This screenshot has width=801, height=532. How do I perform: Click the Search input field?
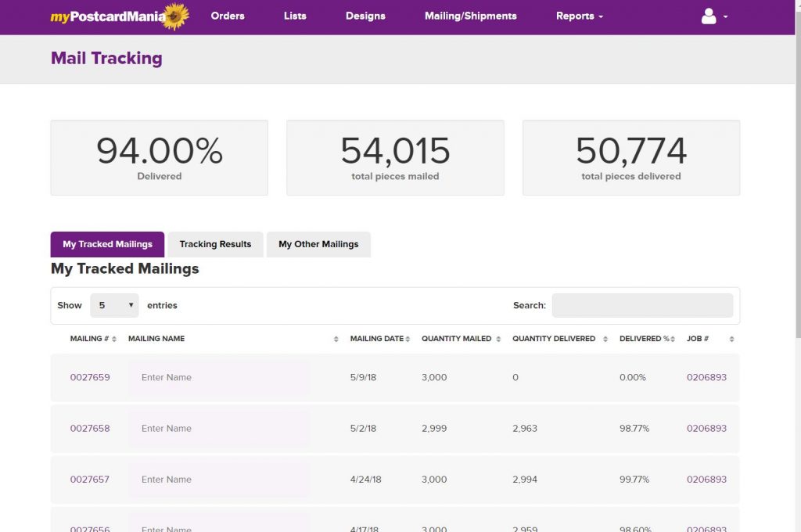click(x=642, y=305)
